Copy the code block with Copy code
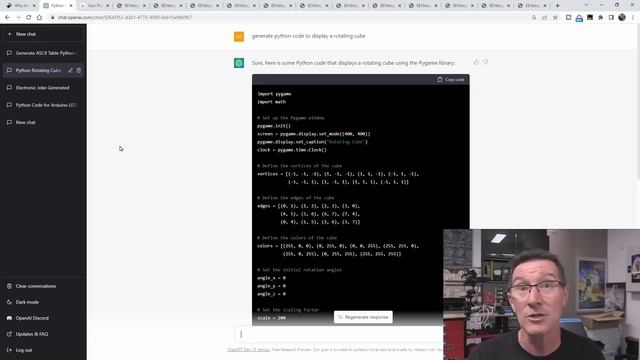This screenshot has height=360, width=640. pyautogui.click(x=451, y=80)
